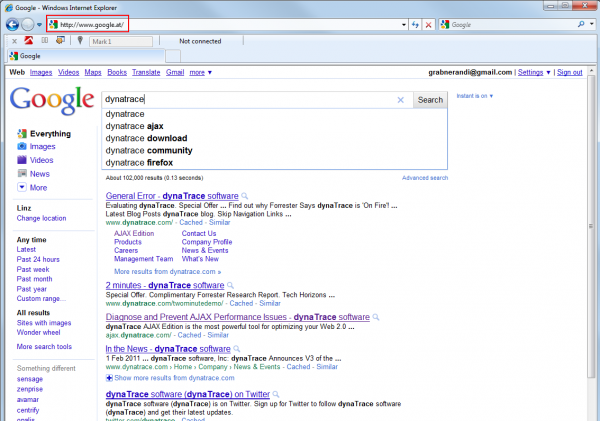Image resolution: width=600 pixels, height=421 pixels.
Task: Open the Wonder wheel view
Action: (38, 333)
